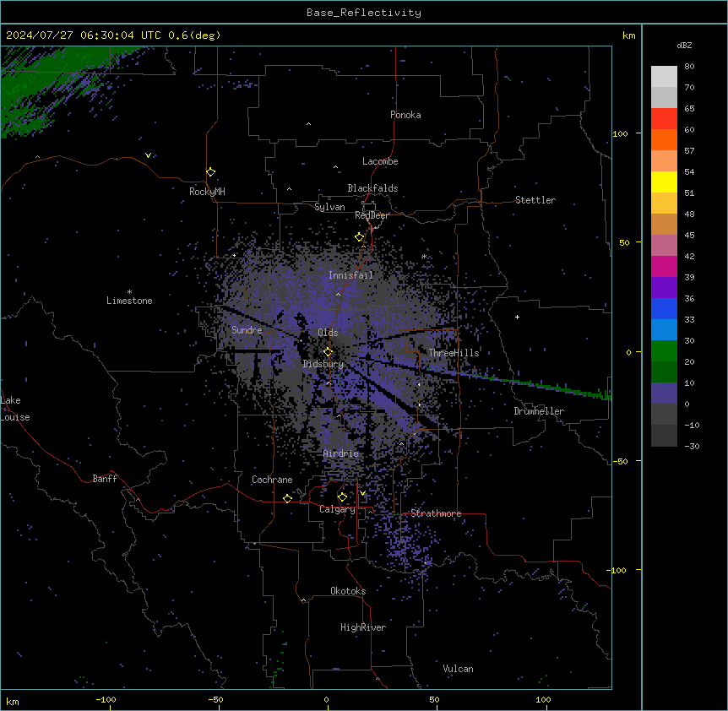Select the bright green 30-20 dBZ legend color
The width and height of the screenshot is (728, 711).
click(664, 351)
